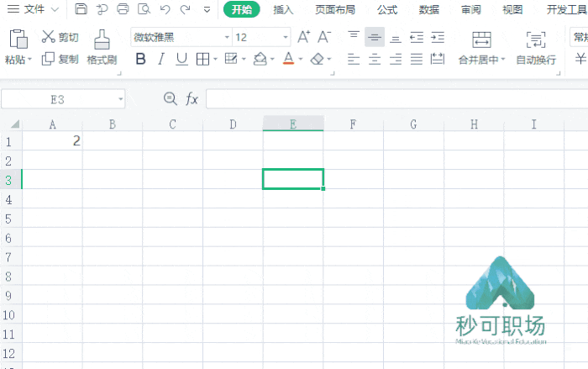Click the fill color bucket icon

coord(260,59)
